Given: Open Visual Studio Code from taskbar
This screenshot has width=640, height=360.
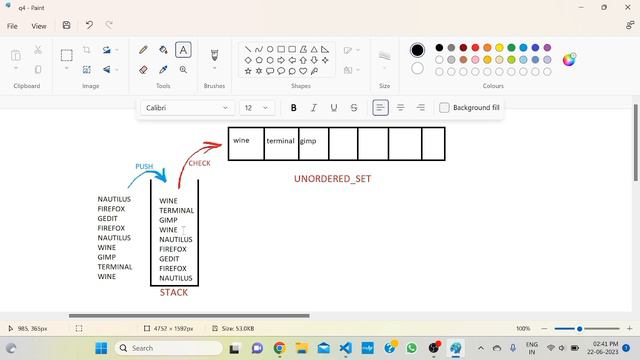Looking at the screenshot, I should pyautogui.click(x=345, y=348).
